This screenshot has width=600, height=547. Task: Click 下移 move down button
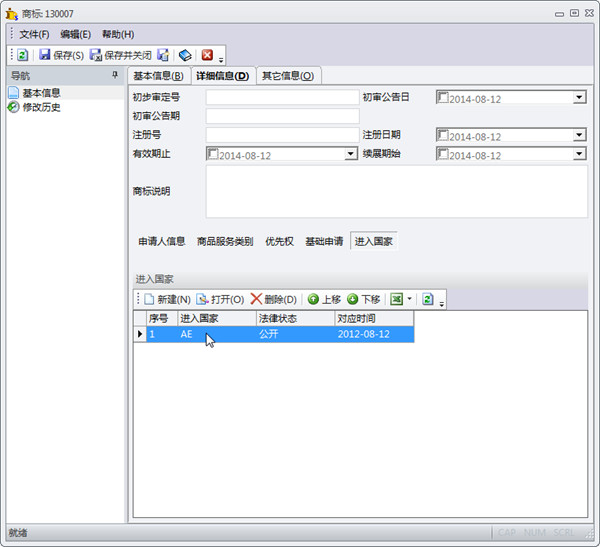364,299
